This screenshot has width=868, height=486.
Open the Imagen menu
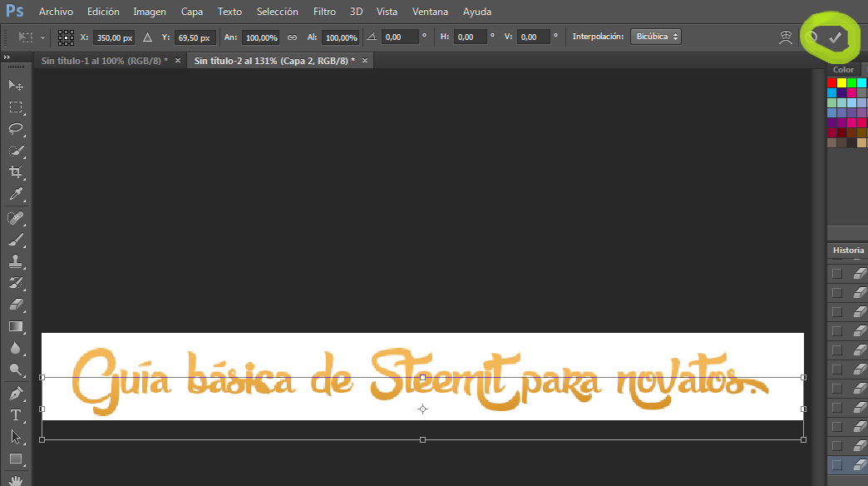pyautogui.click(x=150, y=11)
